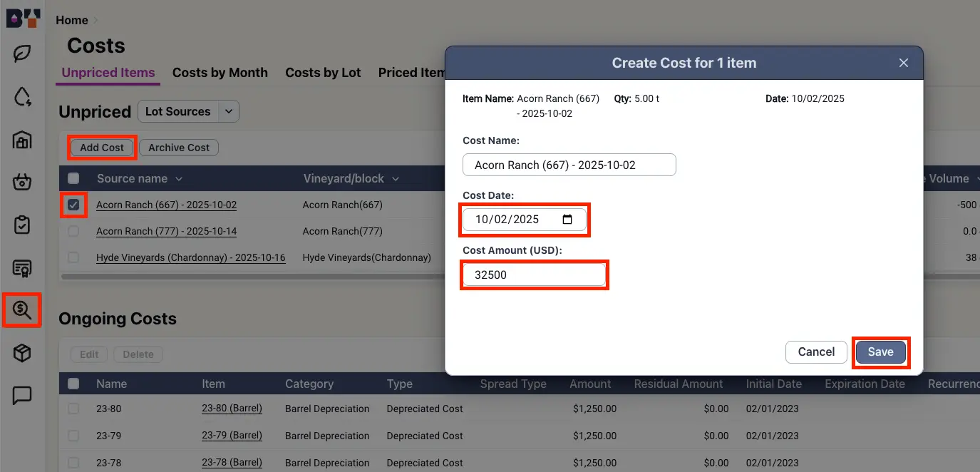Select the basket icon in sidebar
This screenshot has width=980, height=472.
22,182
